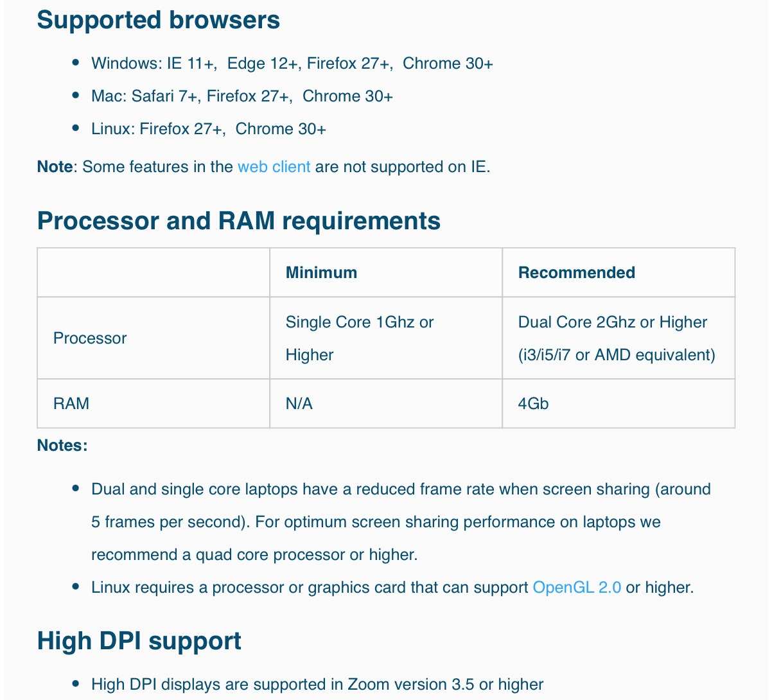Screen dimensions: 781x700
Task: Click the Mac browsers list item
Action: (242, 96)
